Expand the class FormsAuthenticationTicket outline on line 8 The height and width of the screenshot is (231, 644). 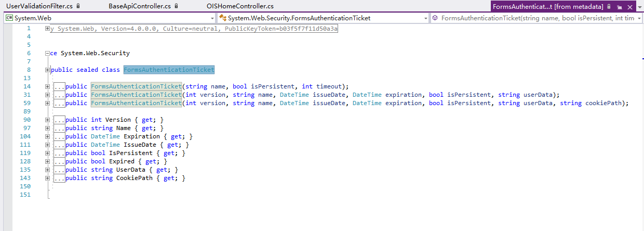click(x=48, y=70)
